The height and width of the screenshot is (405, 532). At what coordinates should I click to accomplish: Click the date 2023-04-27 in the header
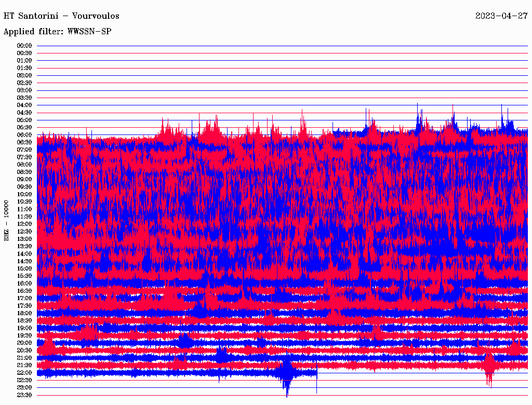(501, 16)
